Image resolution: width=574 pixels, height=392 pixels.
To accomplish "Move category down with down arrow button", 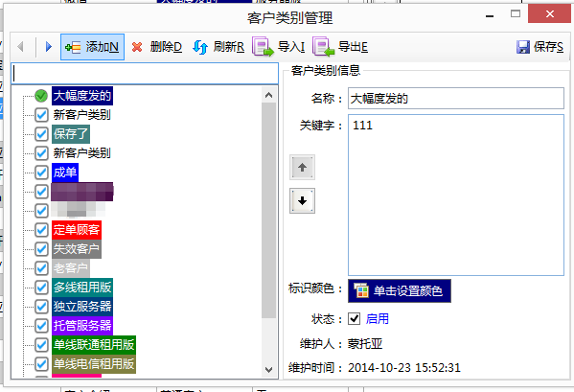I will pyautogui.click(x=302, y=201).
